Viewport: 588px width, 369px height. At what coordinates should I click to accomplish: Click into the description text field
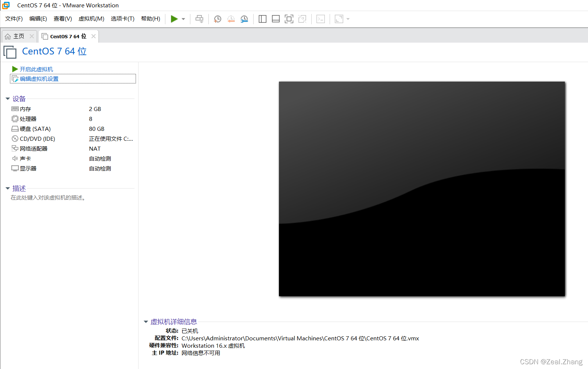pos(48,198)
